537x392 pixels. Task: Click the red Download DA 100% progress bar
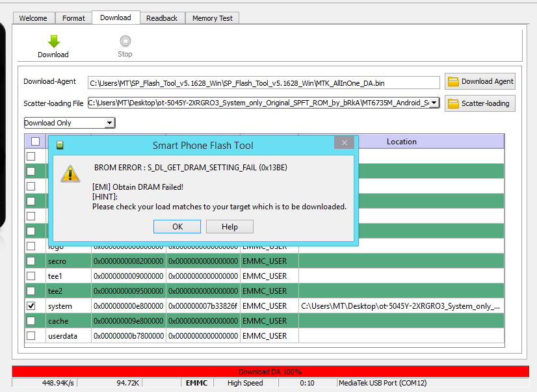click(270, 371)
